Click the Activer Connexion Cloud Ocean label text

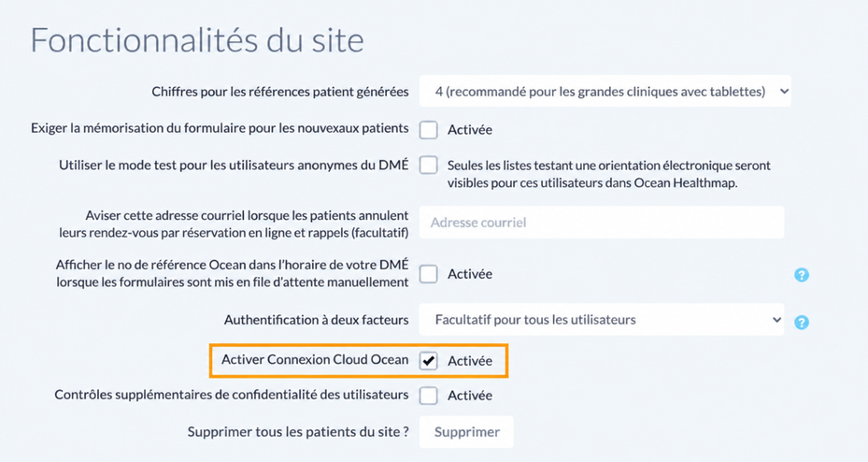click(315, 359)
